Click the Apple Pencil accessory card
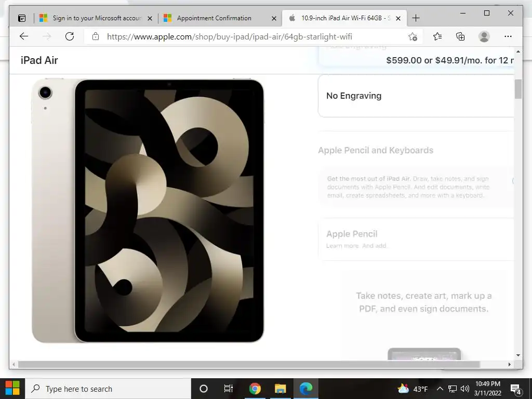This screenshot has width=532, height=399. click(x=416, y=240)
